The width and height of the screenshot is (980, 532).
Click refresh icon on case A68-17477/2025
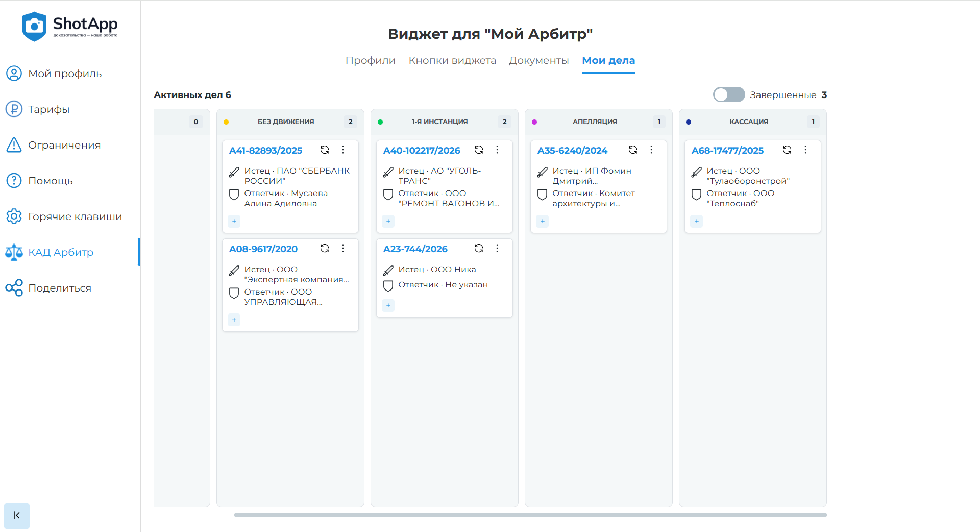[787, 150]
